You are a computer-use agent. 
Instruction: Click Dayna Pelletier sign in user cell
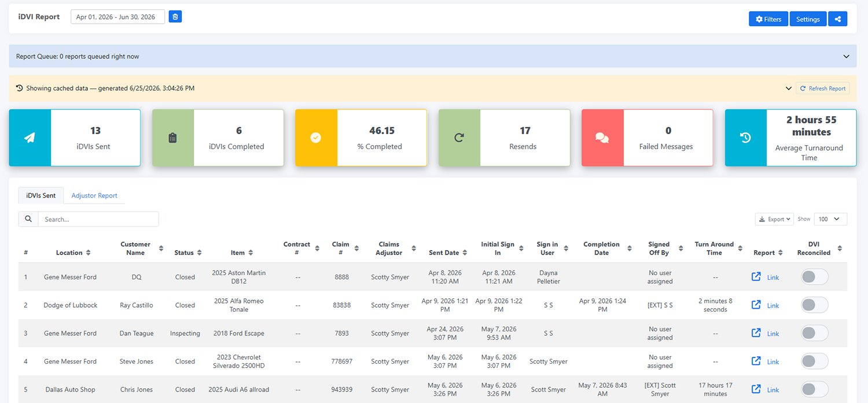pos(548,277)
